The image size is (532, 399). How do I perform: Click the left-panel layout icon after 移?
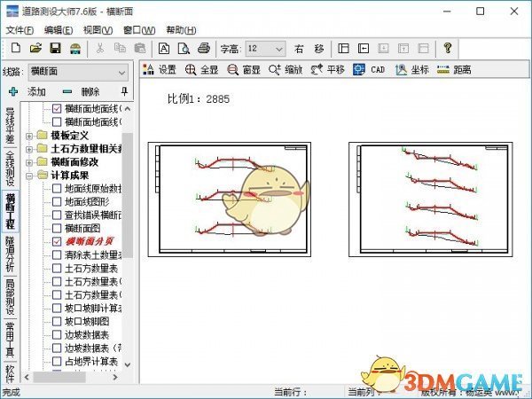point(343,49)
